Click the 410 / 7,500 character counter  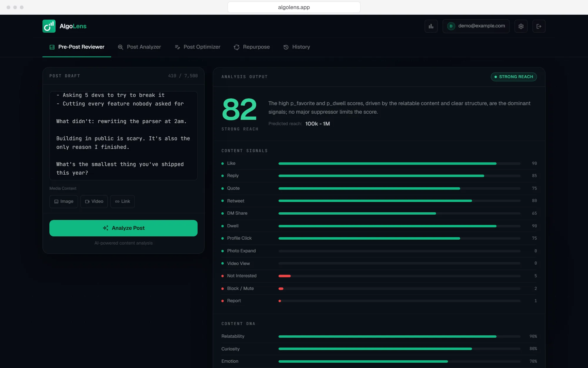[183, 76]
